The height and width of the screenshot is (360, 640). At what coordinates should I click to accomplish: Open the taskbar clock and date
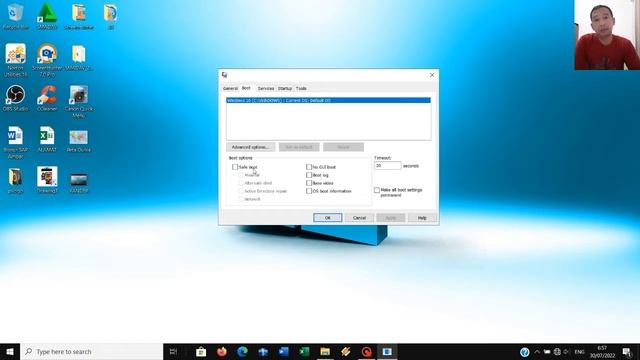pos(602,352)
